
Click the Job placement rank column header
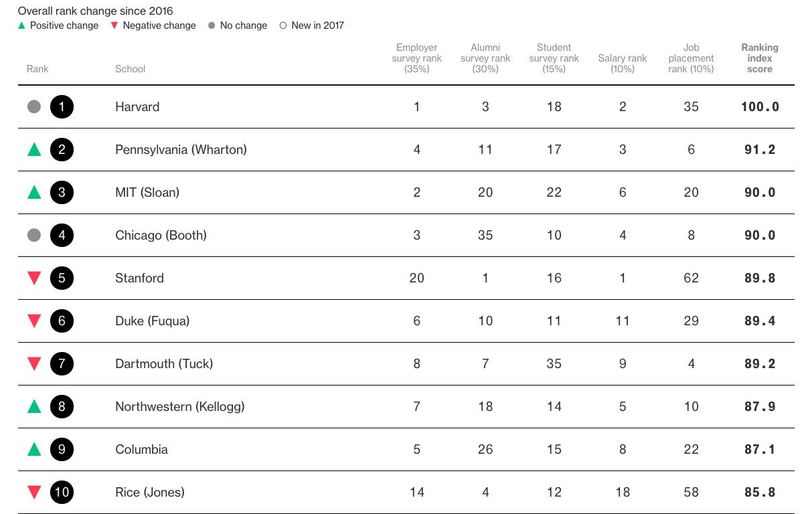(691, 58)
